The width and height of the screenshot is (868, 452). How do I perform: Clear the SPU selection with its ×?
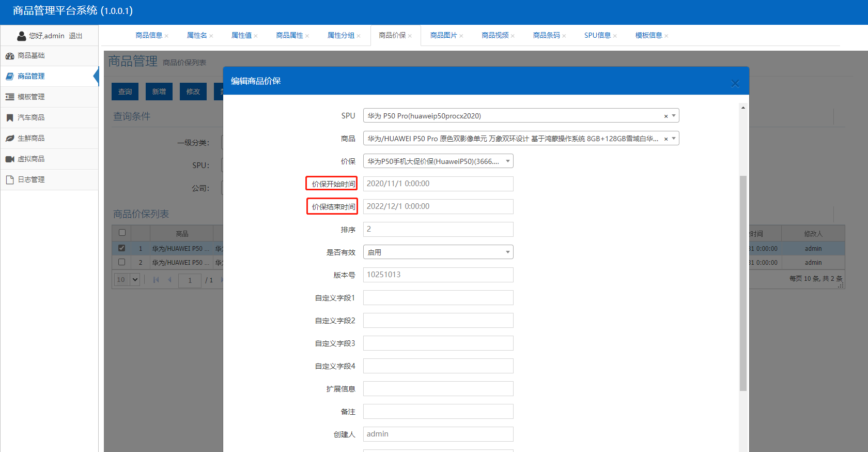[x=666, y=116]
